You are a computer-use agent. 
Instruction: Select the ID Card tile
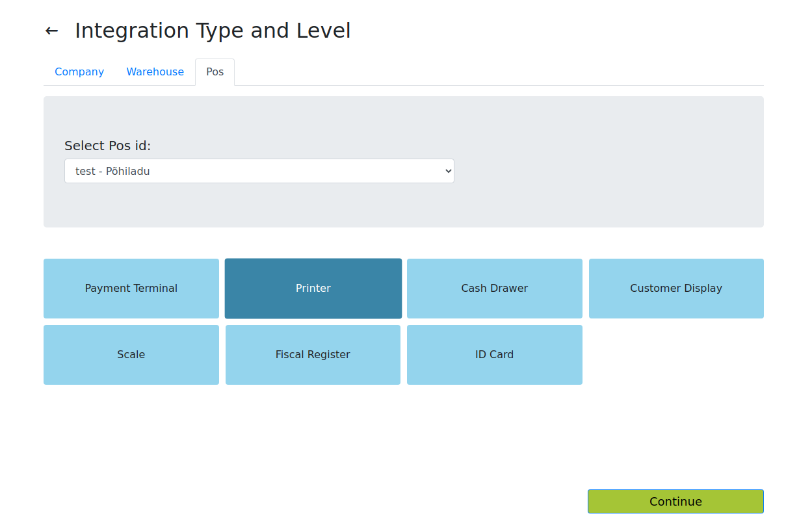(x=495, y=355)
